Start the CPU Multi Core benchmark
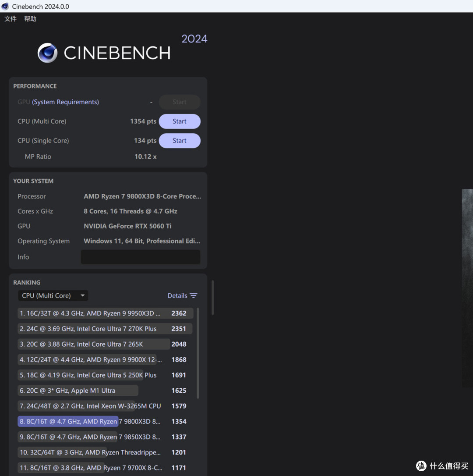This screenshot has height=476, width=473. (x=179, y=121)
